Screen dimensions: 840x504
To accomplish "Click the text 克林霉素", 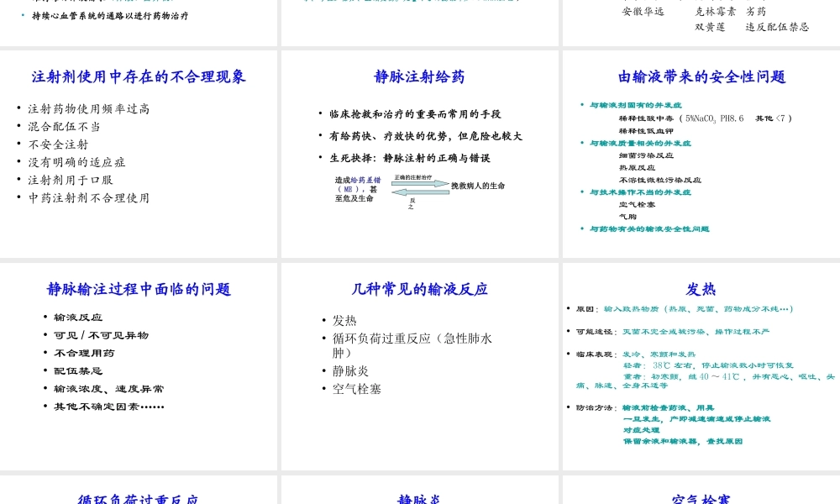I will (x=716, y=11).
